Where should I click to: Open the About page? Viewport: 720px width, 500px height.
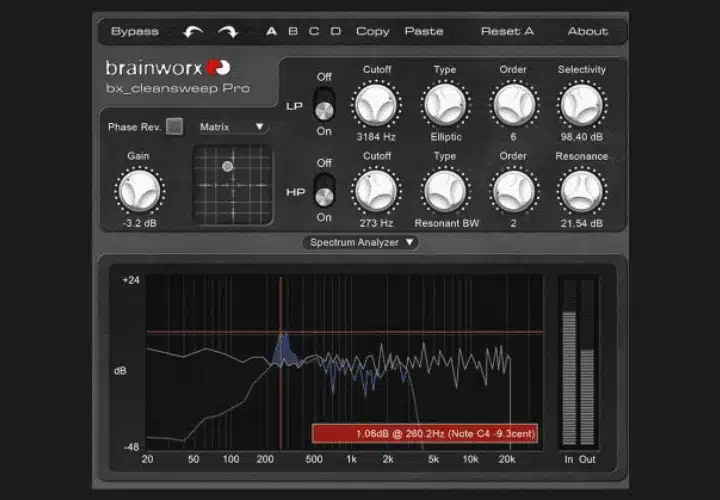point(588,31)
